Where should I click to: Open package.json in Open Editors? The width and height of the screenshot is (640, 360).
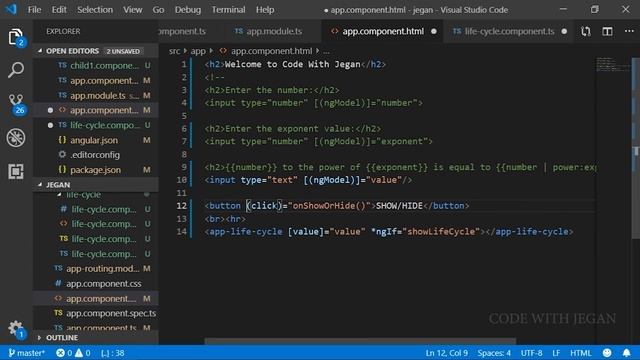click(96, 169)
